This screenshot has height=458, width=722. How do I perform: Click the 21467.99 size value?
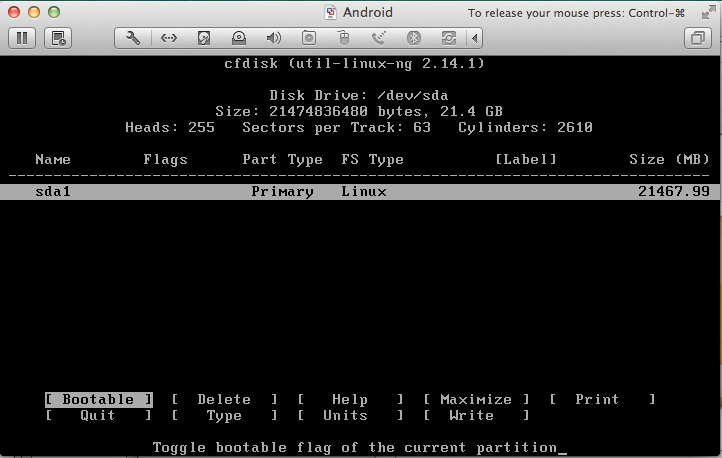click(x=674, y=191)
